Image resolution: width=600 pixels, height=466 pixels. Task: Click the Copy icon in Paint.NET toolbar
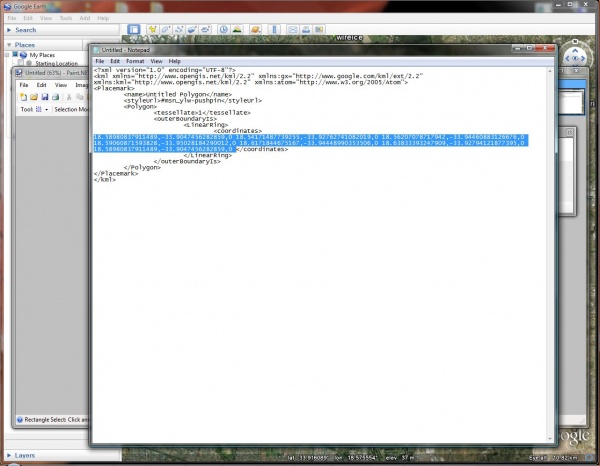tap(80, 97)
